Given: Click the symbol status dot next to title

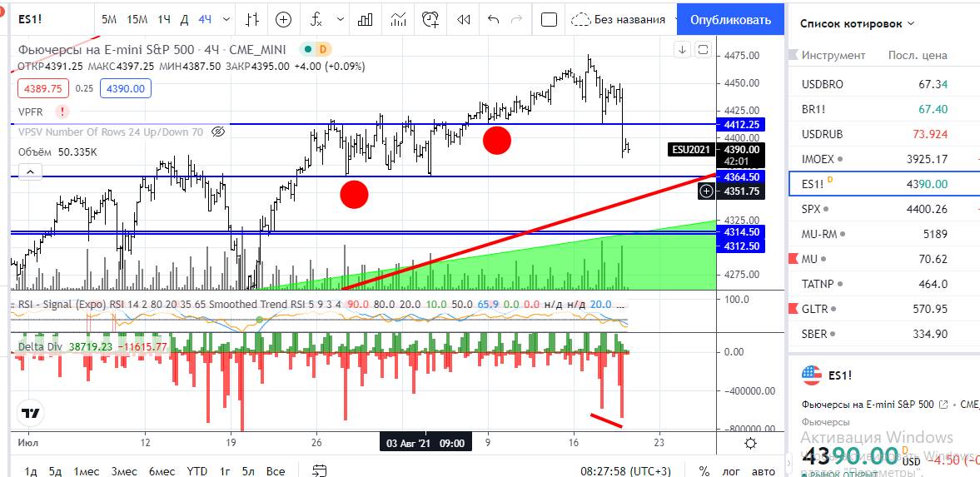Looking at the screenshot, I should tap(308, 49).
